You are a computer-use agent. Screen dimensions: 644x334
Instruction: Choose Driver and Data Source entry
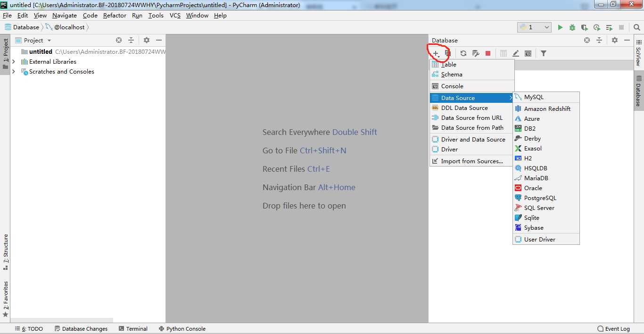pos(472,140)
